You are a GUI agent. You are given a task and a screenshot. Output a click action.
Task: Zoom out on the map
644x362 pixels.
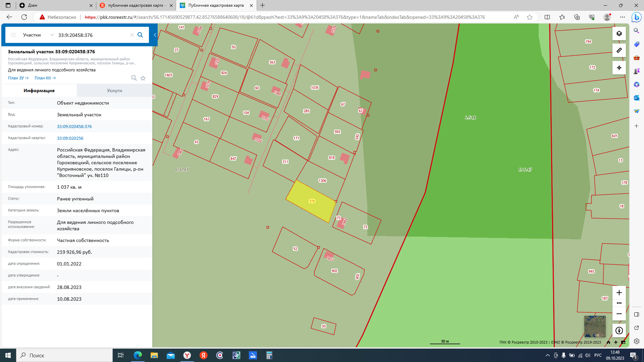pyautogui.click(x=619, y=314)
